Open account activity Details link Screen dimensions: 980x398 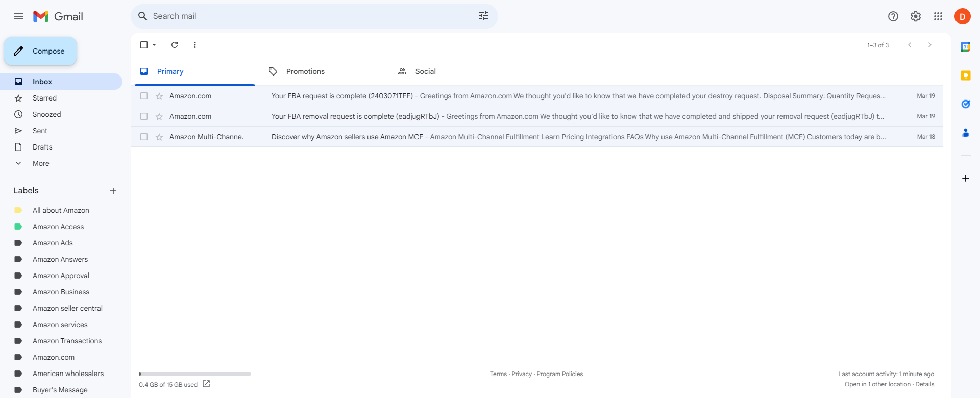[x=925, y=384]
